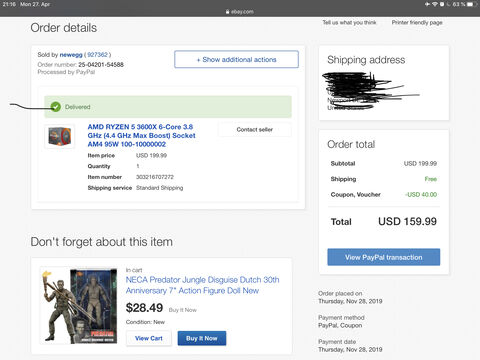Expand Show additional actions
This screenshot has width=480, height=360.
coord(236,59)
